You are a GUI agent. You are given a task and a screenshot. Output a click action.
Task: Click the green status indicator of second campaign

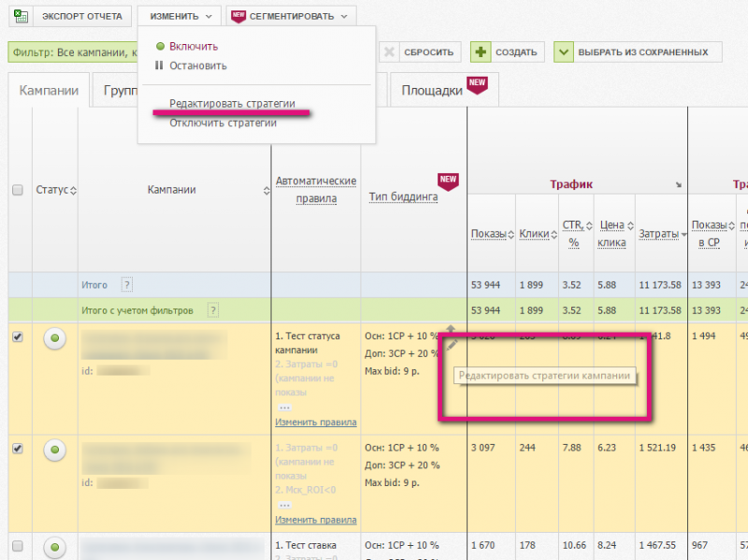(x=55, y=451)
